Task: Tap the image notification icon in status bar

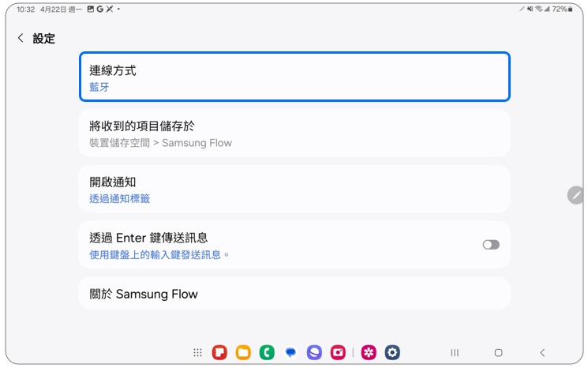Action: (x=91, y=9)
